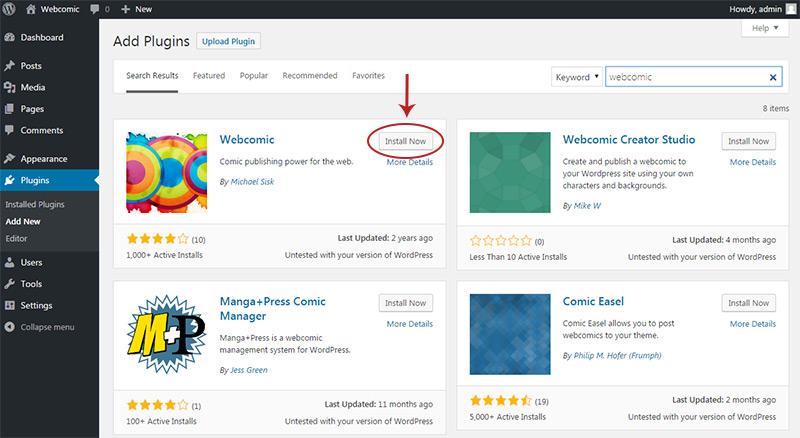Click the green Webcomic Creator Studio thumbnail
The height and width of the screenshot is (438, 800).
tap(510, 173)
